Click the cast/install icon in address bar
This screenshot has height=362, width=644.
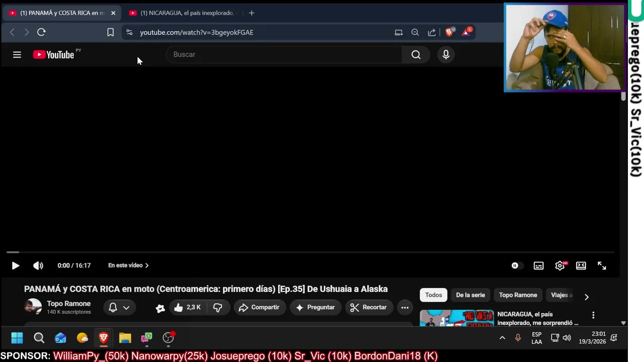[398, 32]
